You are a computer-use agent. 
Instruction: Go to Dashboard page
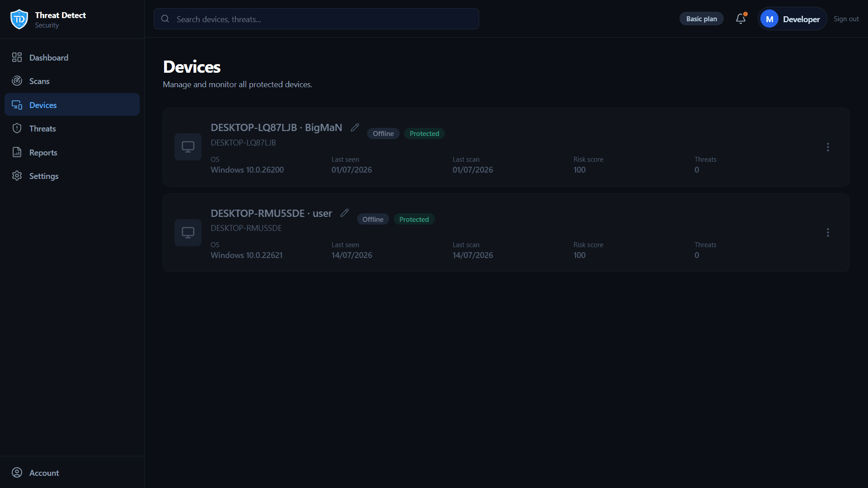[72, 57]
